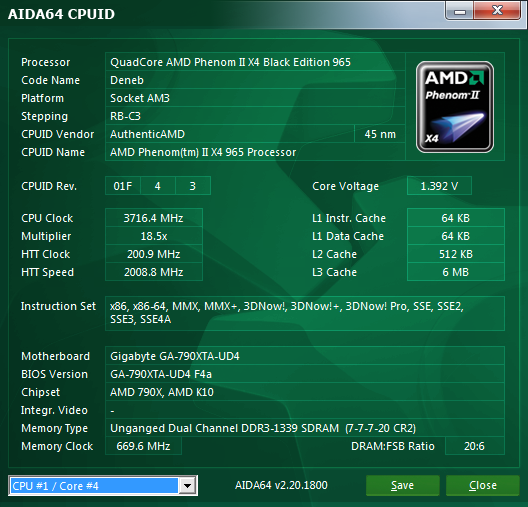The width and height of the screenshot is (528, 507).
Task: Click the Memory Type Unganged Dual Channel value
Action: click(x=305, y=428)
